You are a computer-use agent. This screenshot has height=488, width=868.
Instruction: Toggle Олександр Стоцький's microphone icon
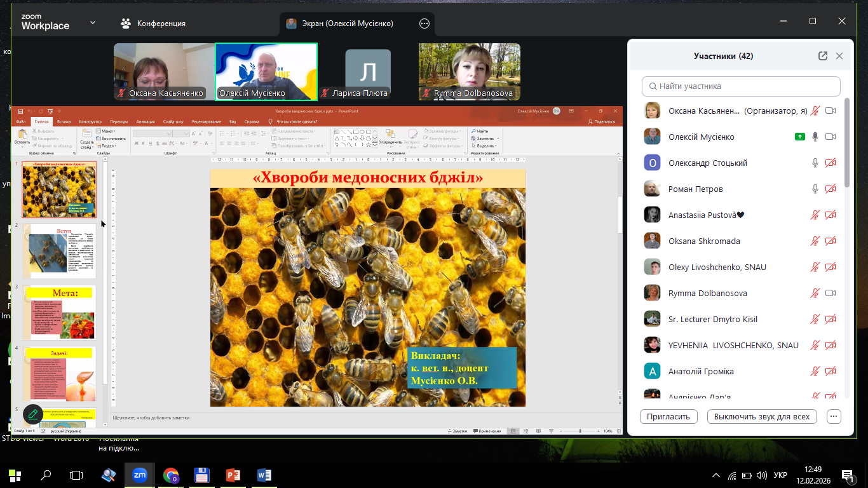(x=815, y=163)
